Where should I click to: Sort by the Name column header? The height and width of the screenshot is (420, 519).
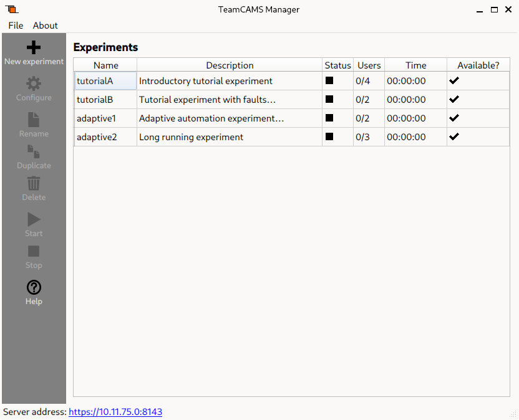click(x=105, y=65)
